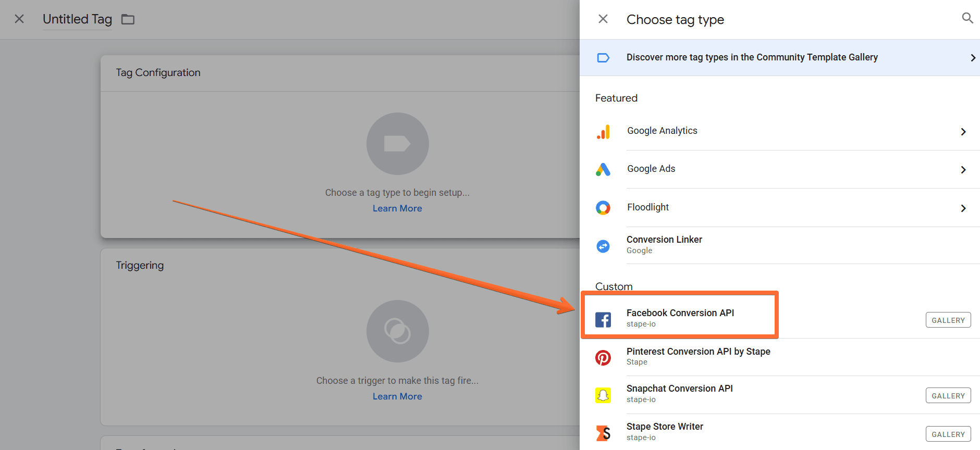This screenshot has width=980, height=450.
Task: Click the Custom section heading
Action: click(x=614, y=286)
